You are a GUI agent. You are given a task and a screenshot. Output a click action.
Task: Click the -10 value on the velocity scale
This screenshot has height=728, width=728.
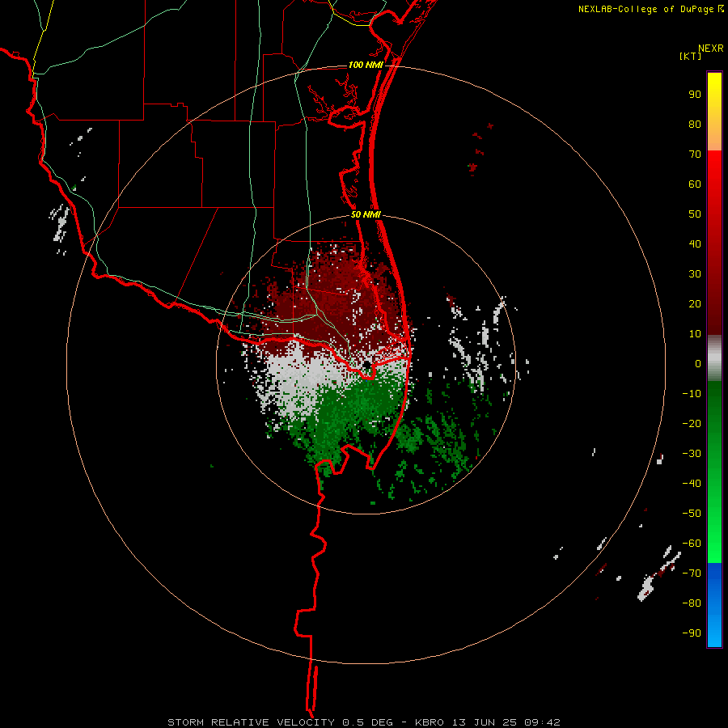tap(692, 394)
